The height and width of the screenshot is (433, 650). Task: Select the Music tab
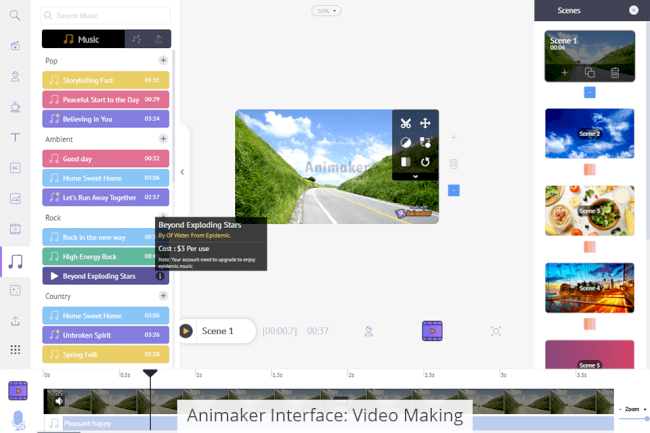[x=83, y=39]
